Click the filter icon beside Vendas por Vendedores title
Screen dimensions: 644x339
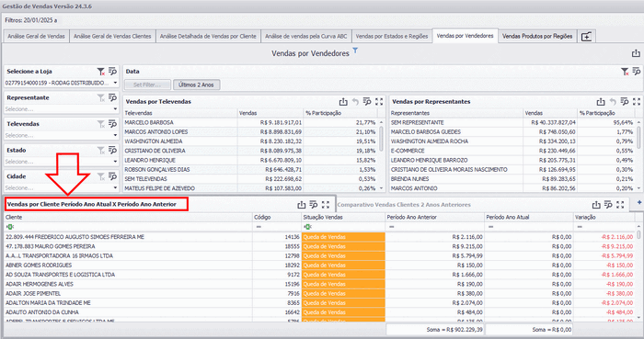pyautogui.click(x=355, y=51)
